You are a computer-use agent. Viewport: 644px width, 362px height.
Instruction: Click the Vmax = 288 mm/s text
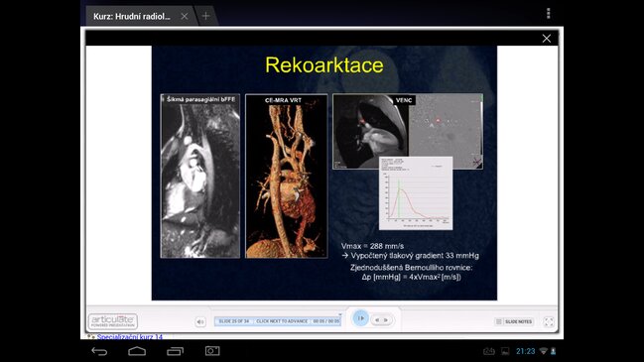pos(372,246)
